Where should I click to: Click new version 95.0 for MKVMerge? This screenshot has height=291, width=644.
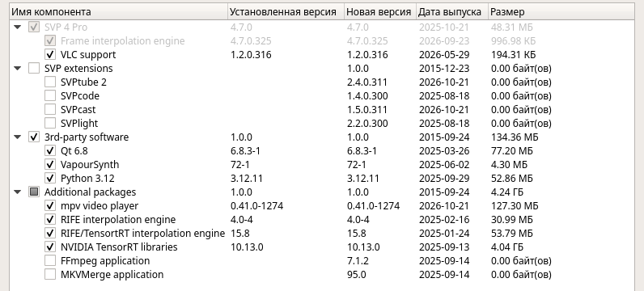pos(356,275)
